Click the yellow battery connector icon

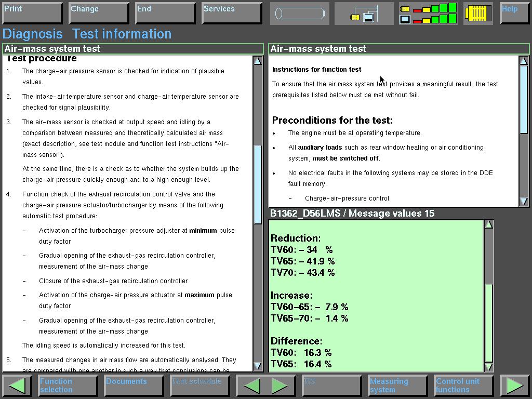(x=478, y=14)
